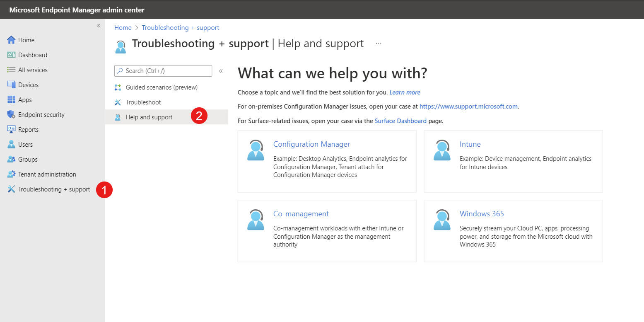Open the Surface Dashboard link
This screenshot has height=322, width=644.
[x=400, y=121]
